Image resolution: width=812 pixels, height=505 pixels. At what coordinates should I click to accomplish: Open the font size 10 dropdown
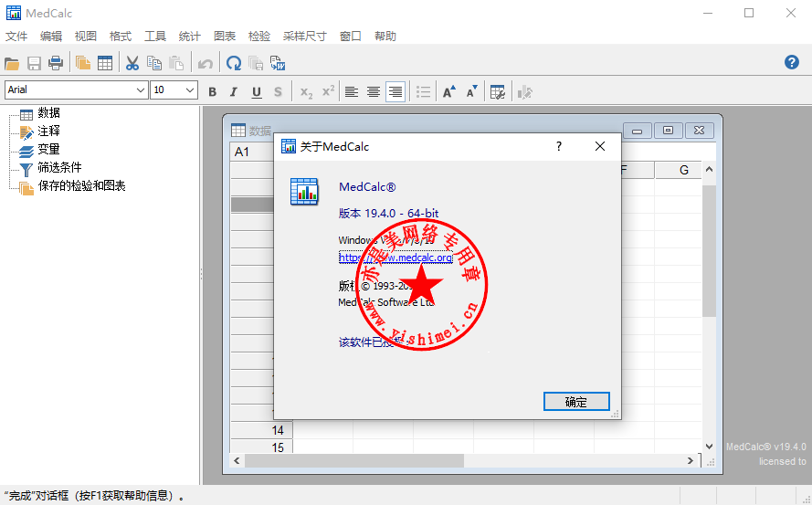click(x=190, y=90)
